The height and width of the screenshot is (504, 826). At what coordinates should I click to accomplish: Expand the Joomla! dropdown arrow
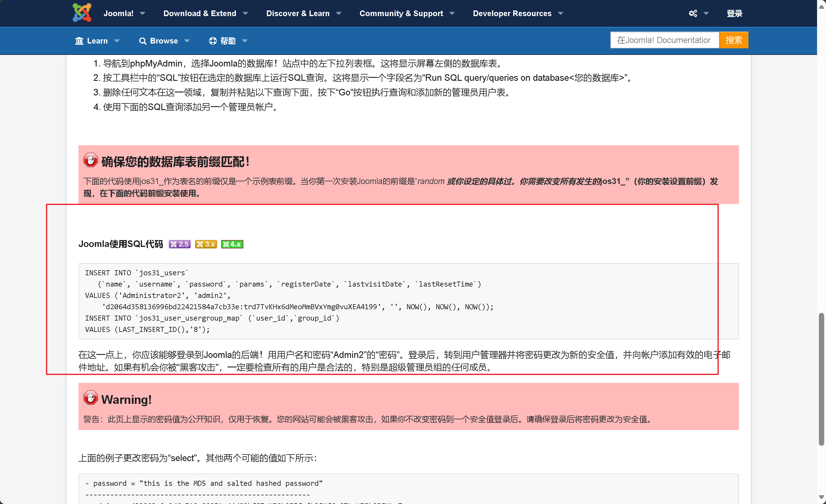pos(143,13)
